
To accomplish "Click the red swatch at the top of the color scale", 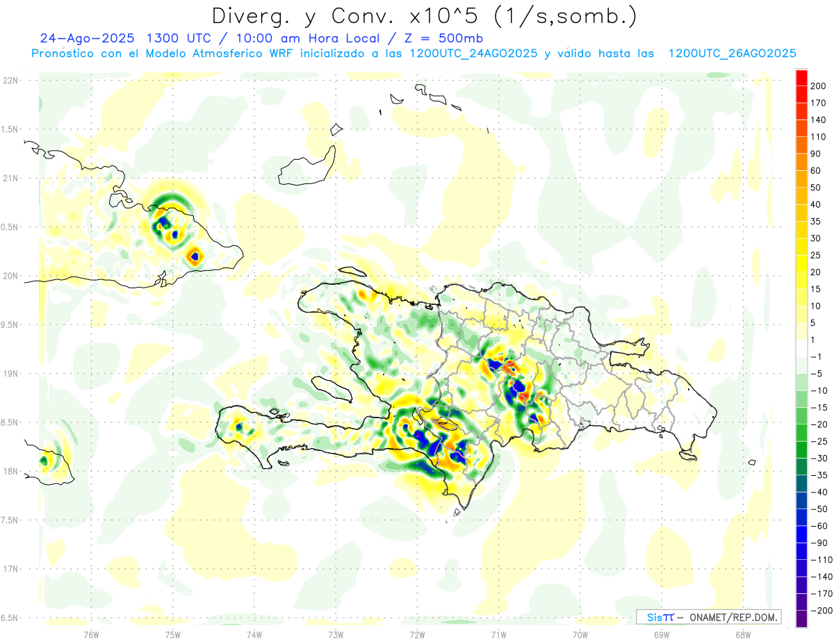I will click(801, 77).
